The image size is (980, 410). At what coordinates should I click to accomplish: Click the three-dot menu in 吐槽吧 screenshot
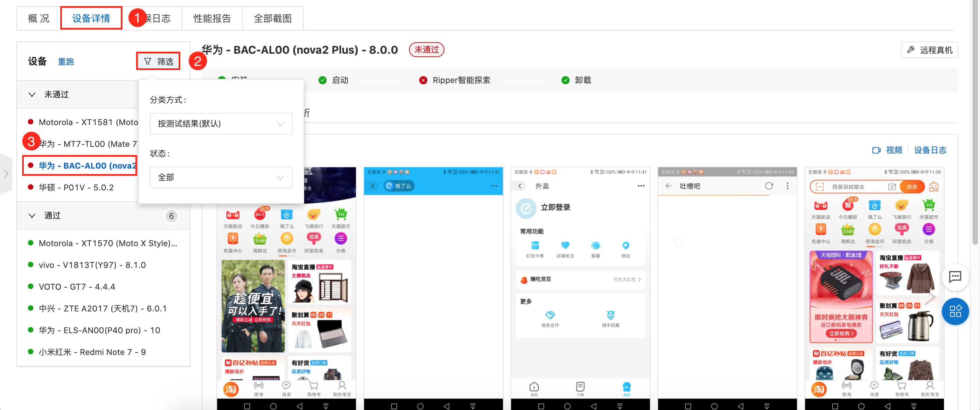point(787,186)
